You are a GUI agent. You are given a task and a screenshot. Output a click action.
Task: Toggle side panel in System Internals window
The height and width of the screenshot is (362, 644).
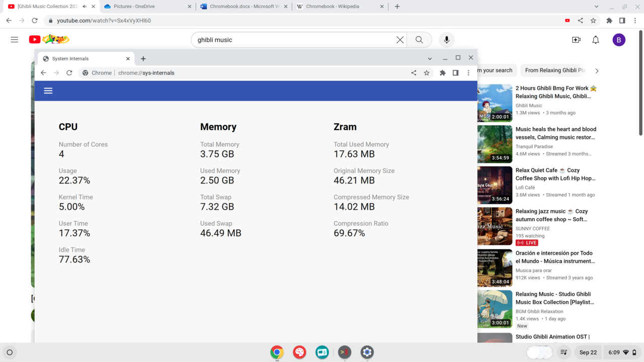pos(455,73)
